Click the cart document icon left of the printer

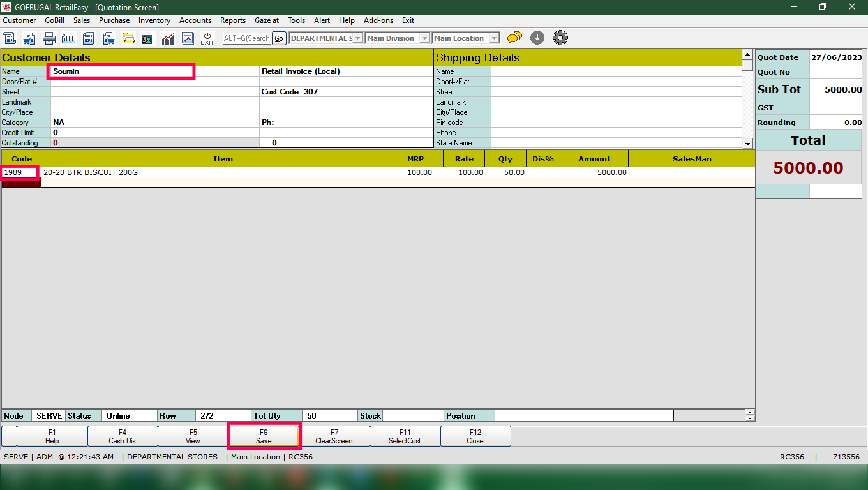pos(29,38)
